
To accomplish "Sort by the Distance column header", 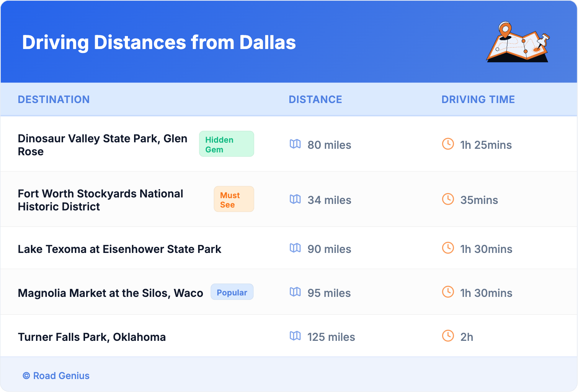I will (x=315, y=99).
